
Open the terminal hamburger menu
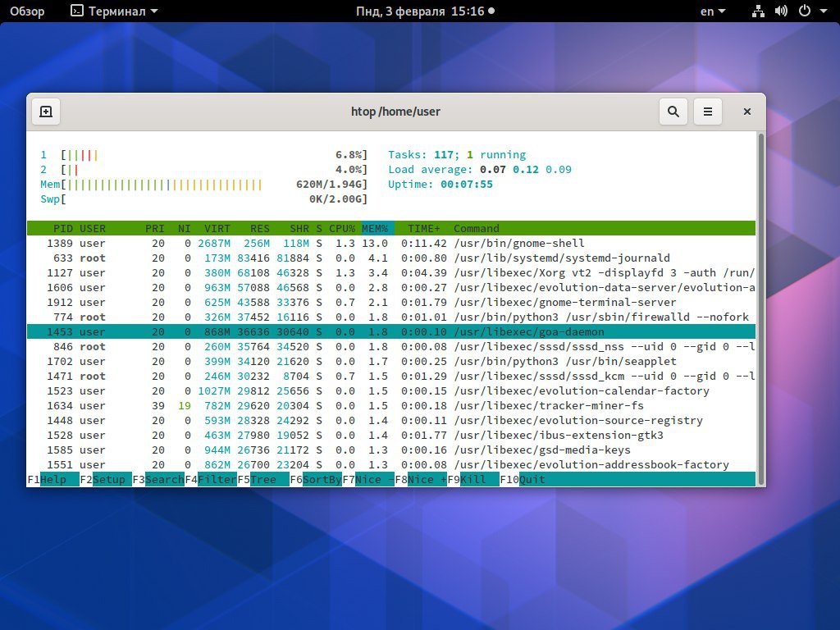point(708,112)
